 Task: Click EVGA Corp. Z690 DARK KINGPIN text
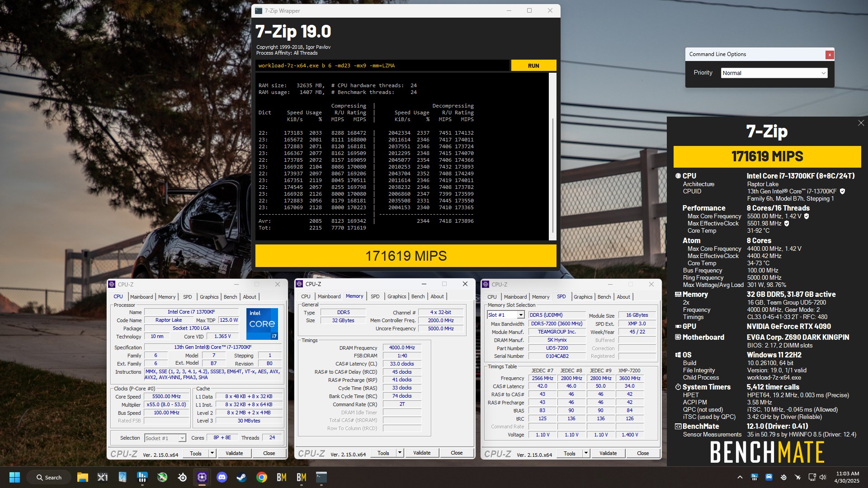(x=798, y=337)
